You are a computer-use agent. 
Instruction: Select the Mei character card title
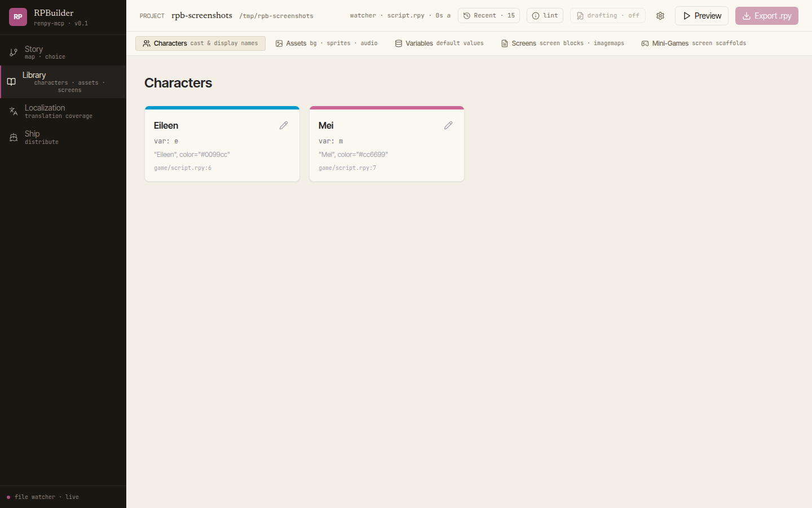[x=326, y=125]
